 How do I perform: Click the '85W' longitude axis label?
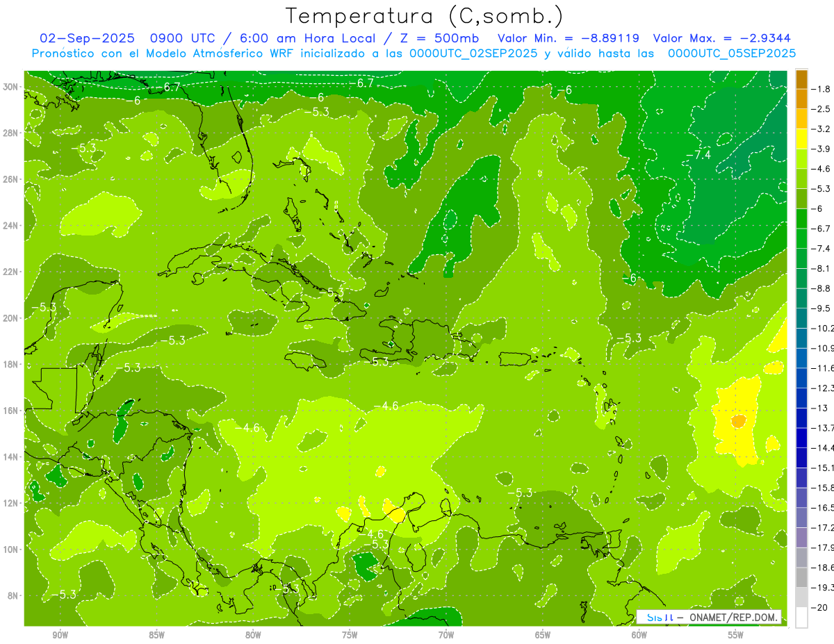point(156,636)
